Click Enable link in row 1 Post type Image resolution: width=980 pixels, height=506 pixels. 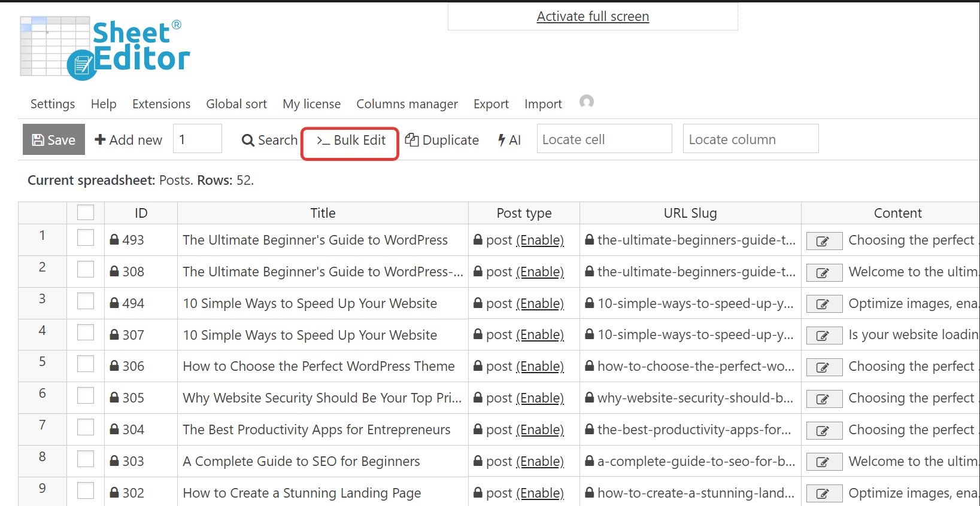tap(540, 240)
